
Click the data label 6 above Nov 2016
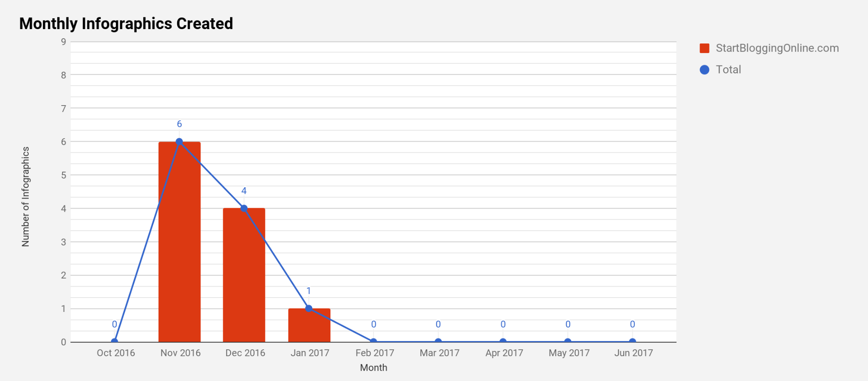179,124
